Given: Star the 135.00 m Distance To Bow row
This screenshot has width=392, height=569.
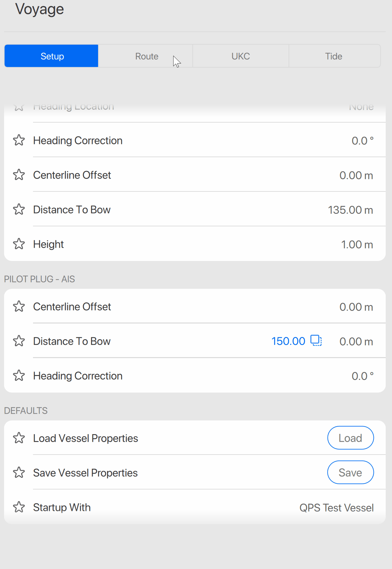Looking at the screenshot, I should point(19,209).
